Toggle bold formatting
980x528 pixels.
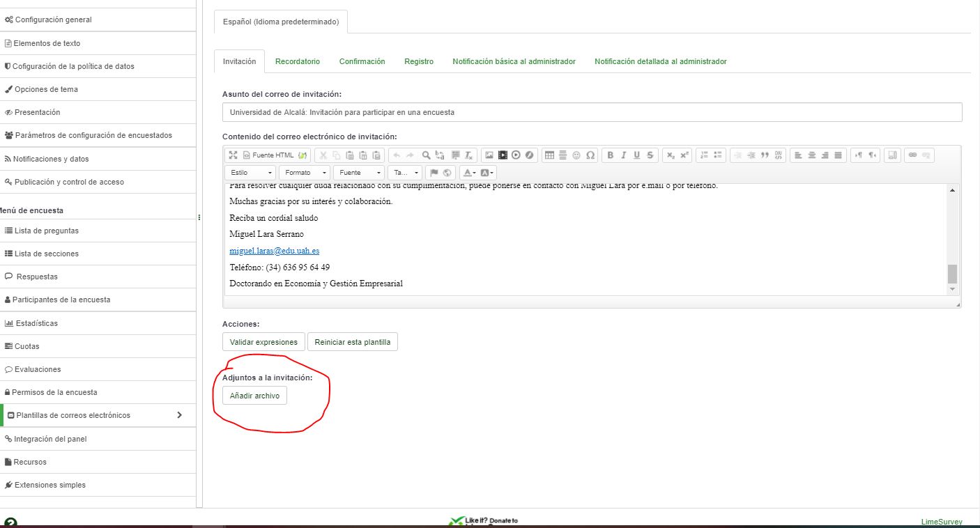point(611,155)
